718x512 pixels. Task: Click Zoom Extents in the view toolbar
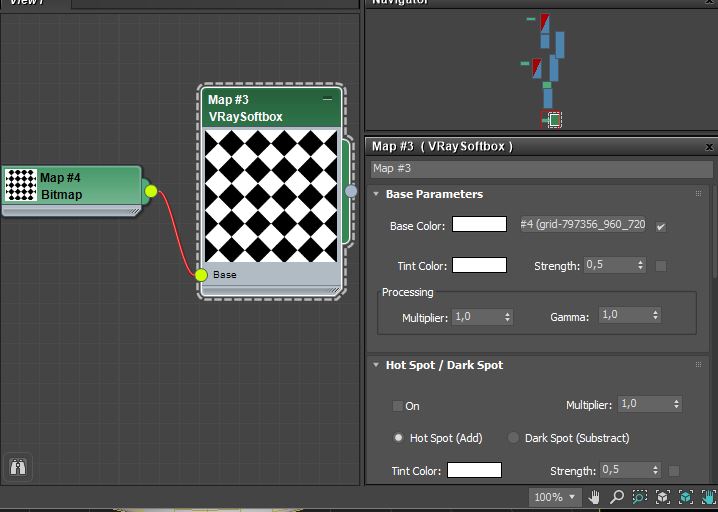tap(662, 497)
